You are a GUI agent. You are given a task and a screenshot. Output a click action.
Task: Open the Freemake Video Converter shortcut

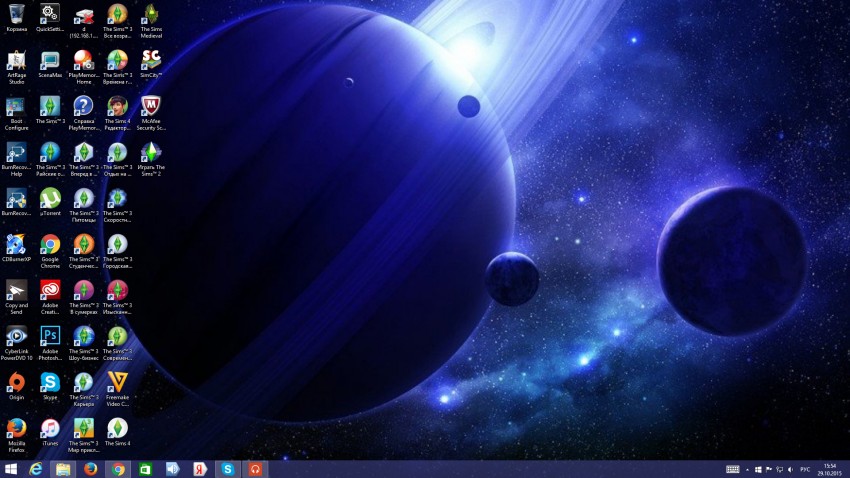coord(117,382)
